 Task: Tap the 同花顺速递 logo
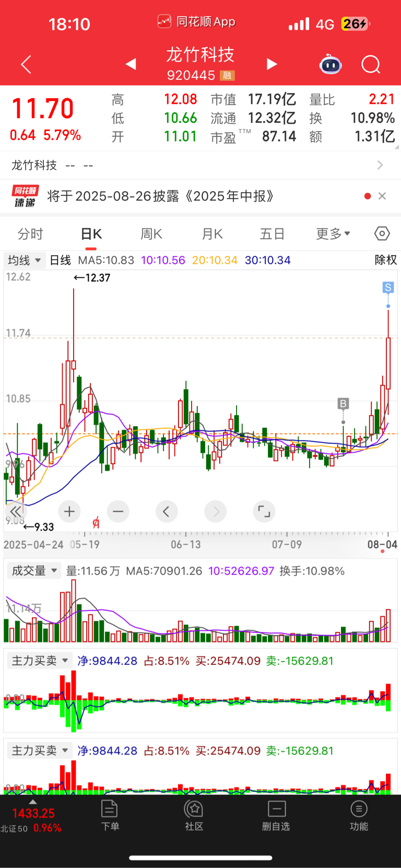[25, 196]
